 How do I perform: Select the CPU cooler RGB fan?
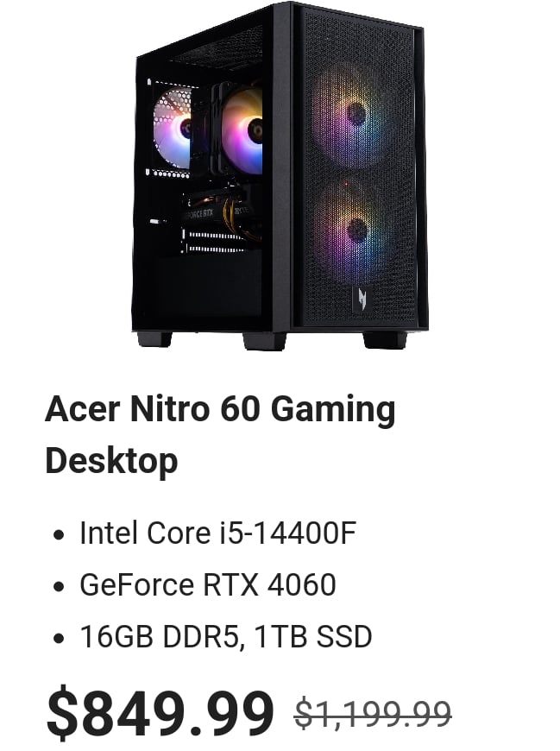coord(243,129)
